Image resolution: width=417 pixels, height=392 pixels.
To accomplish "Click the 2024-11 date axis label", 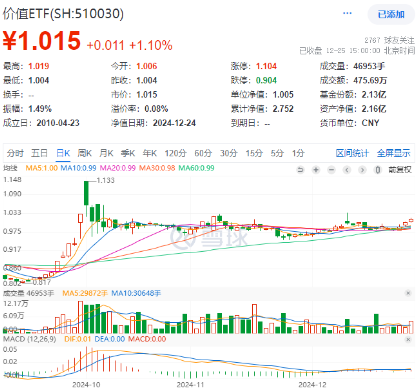I will (190, 385).
